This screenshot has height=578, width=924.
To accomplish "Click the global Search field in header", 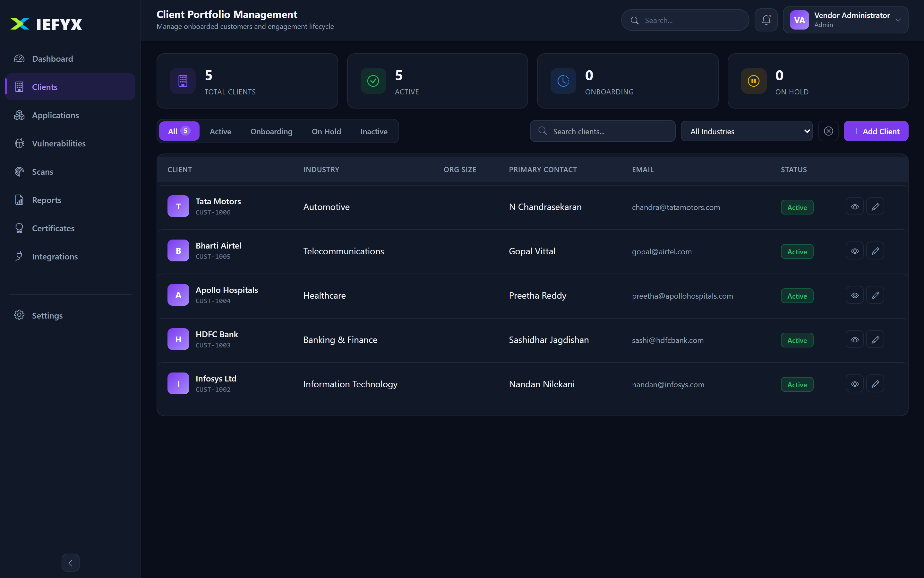I will click(685, 20).
